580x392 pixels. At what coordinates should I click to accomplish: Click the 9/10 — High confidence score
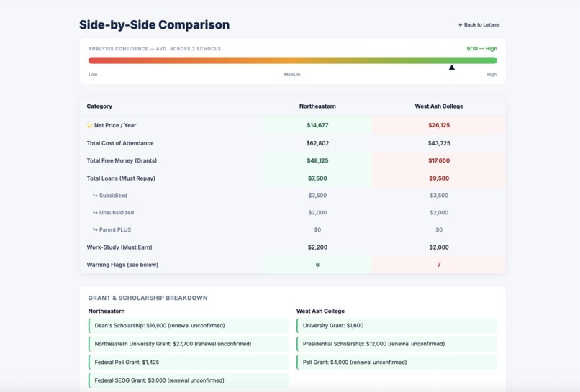[x=481, y=48]
